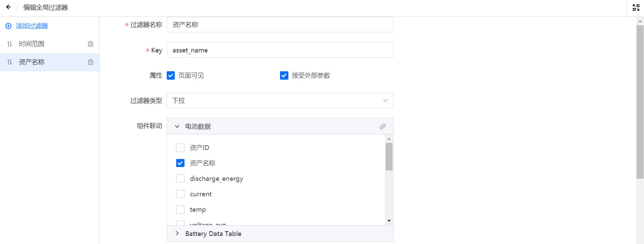
Task: Open the 过滤器类型 dropdown
Action: (x=280, y=100)
